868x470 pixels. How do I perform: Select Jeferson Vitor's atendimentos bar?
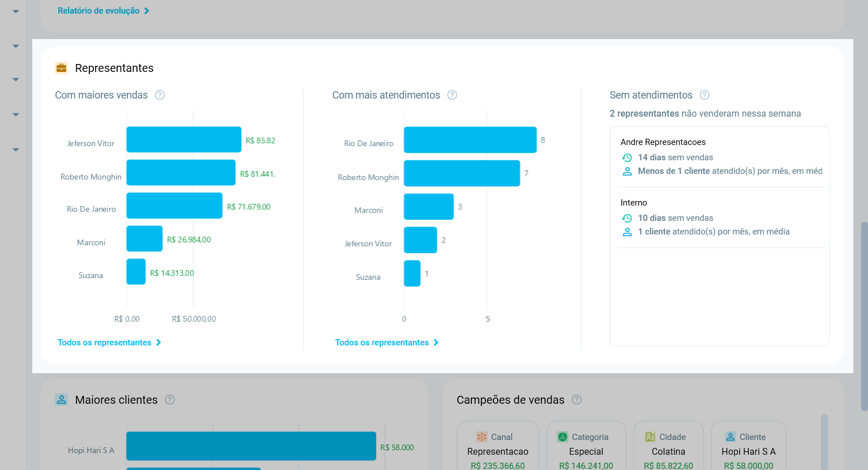tap(420, 240)
